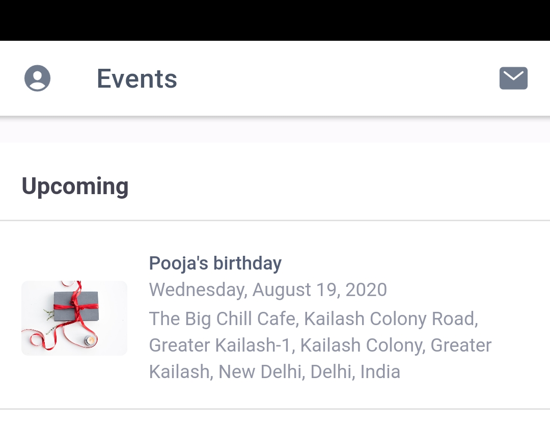Screen dimensions: 550x427
Task: Click the light gray strip under header
Action: coord(275,130)
